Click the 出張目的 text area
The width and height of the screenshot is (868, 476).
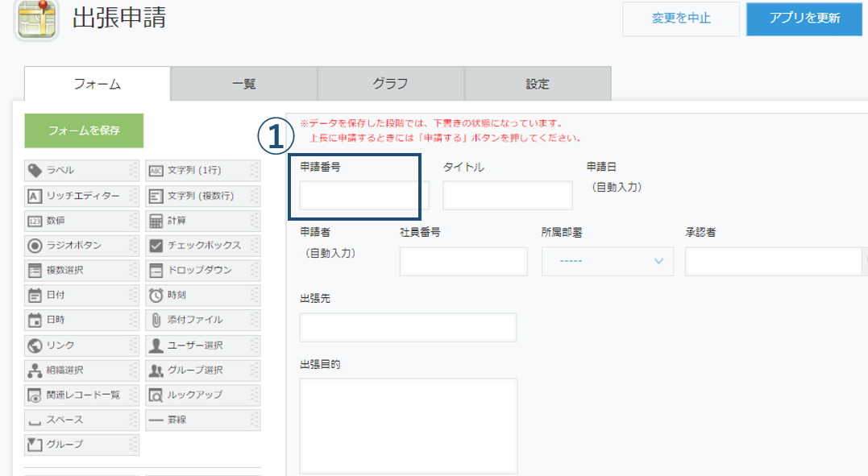pyautogui.click(x=409, y=426)
